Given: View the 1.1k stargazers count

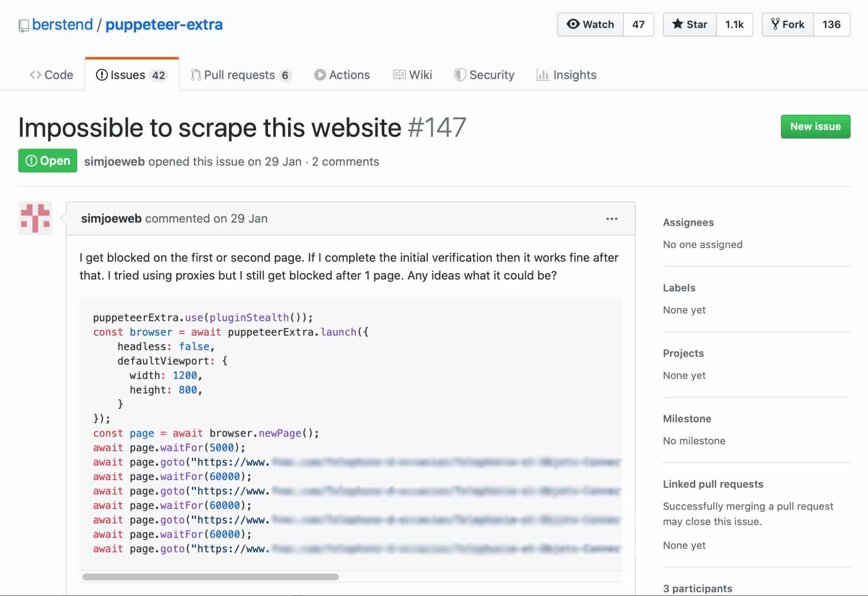Looking at the screenshot, I should (x=734, y=24).
